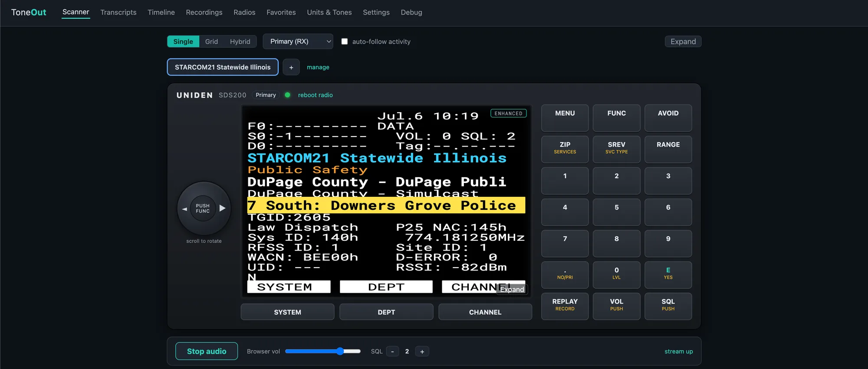The width and height of the screenshot is (868, 369).
Task: Click DEPT soft key below display
Action: (x=386, y=312)
